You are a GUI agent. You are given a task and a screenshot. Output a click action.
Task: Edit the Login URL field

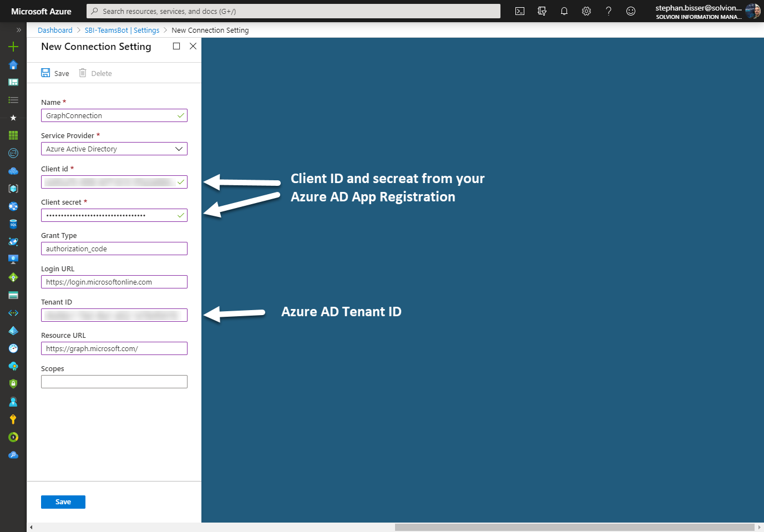click(114, 282)
